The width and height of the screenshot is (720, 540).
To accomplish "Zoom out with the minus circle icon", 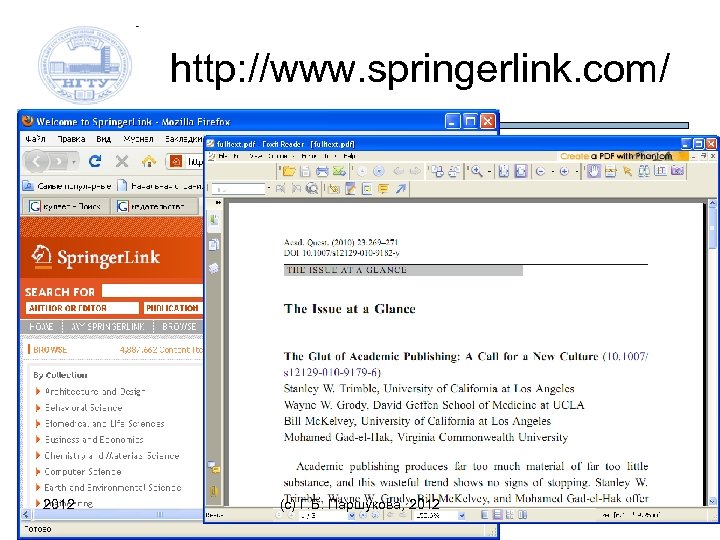I will point(540,171).
